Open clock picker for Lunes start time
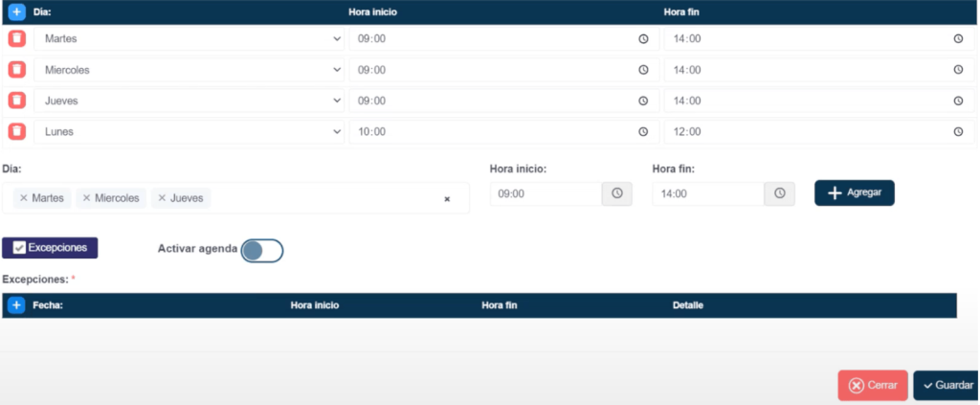 [643, 131]
